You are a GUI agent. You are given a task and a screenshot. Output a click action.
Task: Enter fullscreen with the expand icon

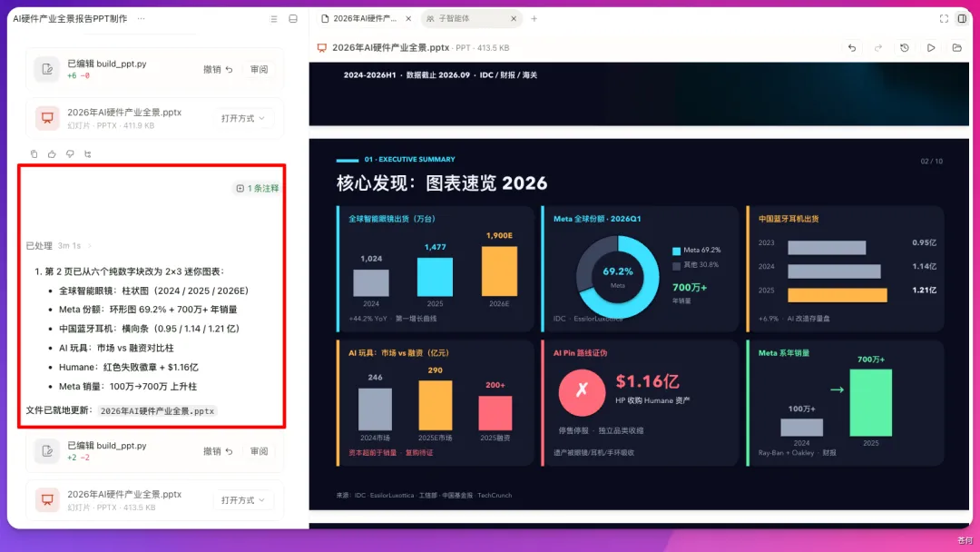click(x=944, y=19)
